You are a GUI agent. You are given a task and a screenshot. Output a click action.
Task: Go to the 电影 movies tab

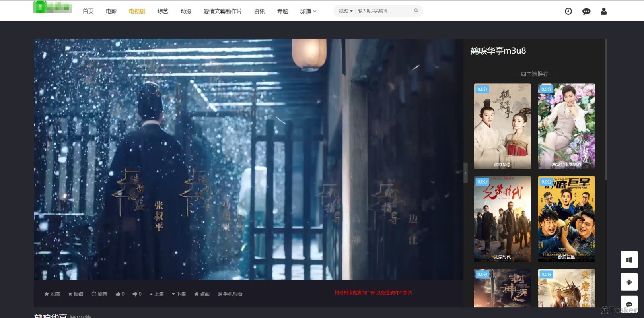pos(111,11)
